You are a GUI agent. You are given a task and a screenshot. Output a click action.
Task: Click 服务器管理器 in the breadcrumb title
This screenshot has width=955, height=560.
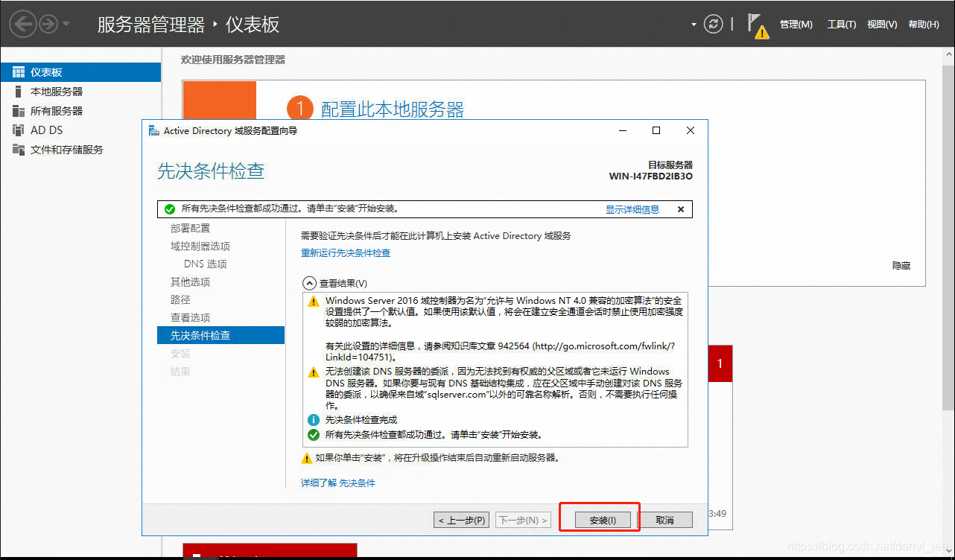[x=151, y=25]
